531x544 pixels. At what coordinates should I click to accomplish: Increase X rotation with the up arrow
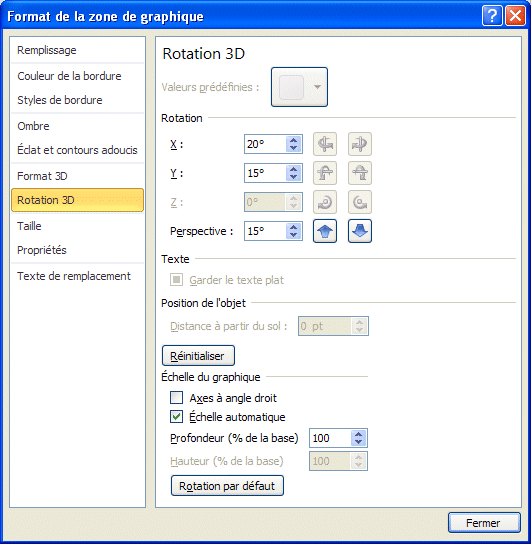coord(293,140)
